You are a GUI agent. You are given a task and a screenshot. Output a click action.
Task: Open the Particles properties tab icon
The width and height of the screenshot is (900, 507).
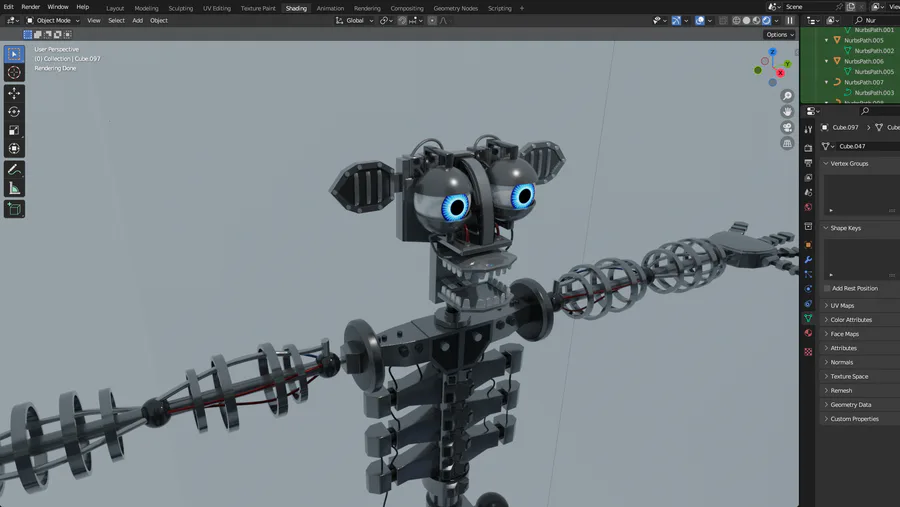click(x=808, y=274)
